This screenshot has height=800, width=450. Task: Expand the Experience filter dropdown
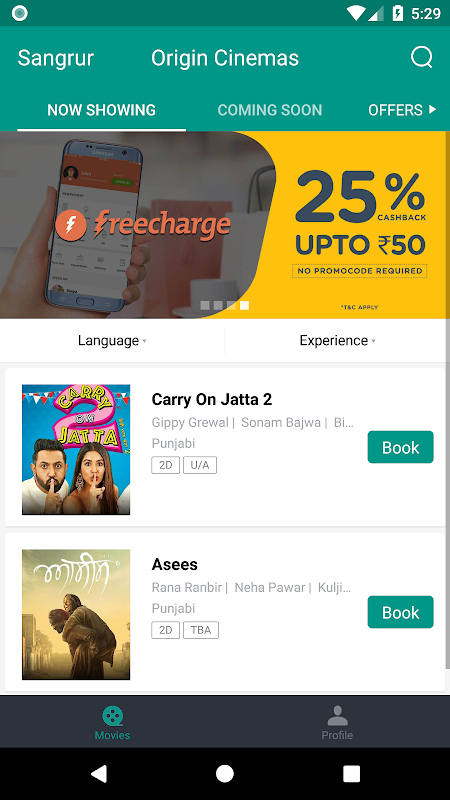(x=337, y=340)
